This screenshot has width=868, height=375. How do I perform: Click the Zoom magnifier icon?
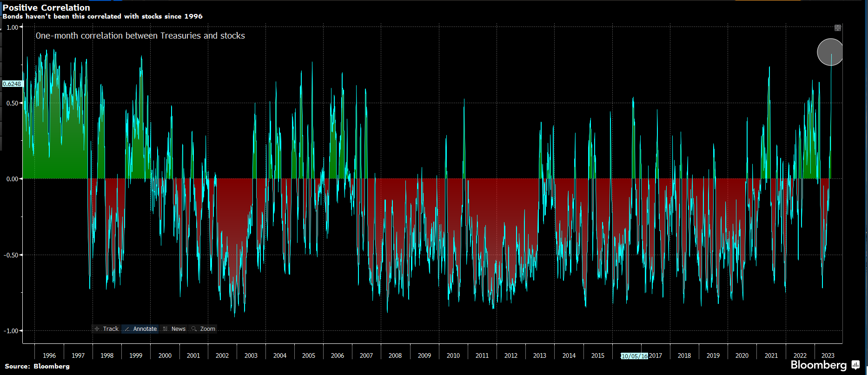click(x=194, y=329)
